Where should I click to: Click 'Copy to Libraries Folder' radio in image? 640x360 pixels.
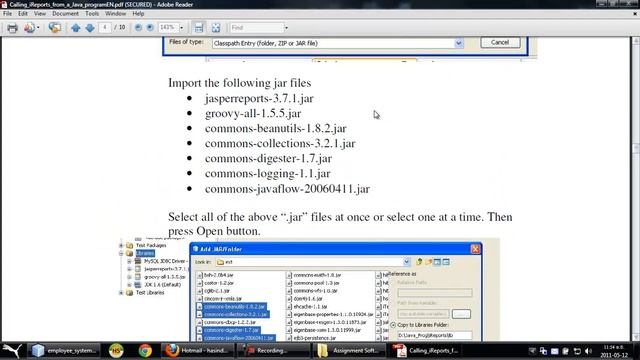coord(393,325)
